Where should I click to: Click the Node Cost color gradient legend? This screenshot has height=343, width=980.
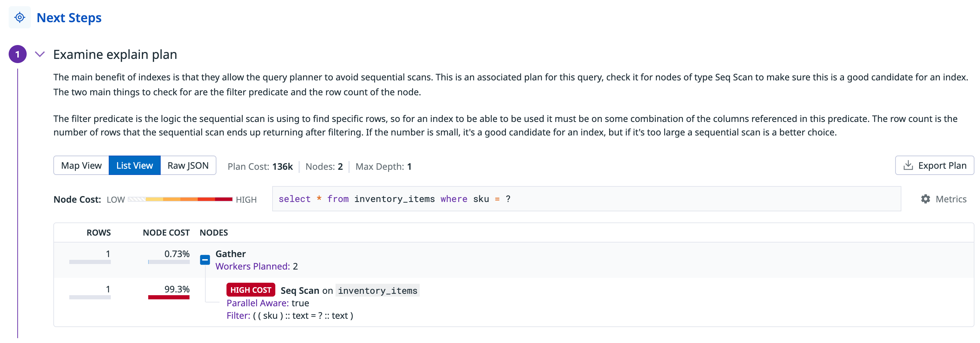point(180,200)
